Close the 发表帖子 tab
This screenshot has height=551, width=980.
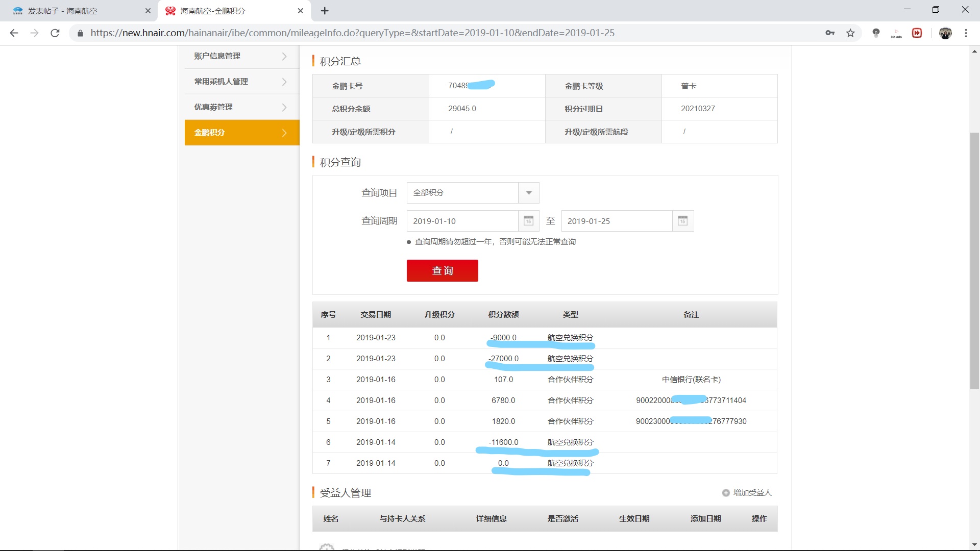tap(148, 11)
